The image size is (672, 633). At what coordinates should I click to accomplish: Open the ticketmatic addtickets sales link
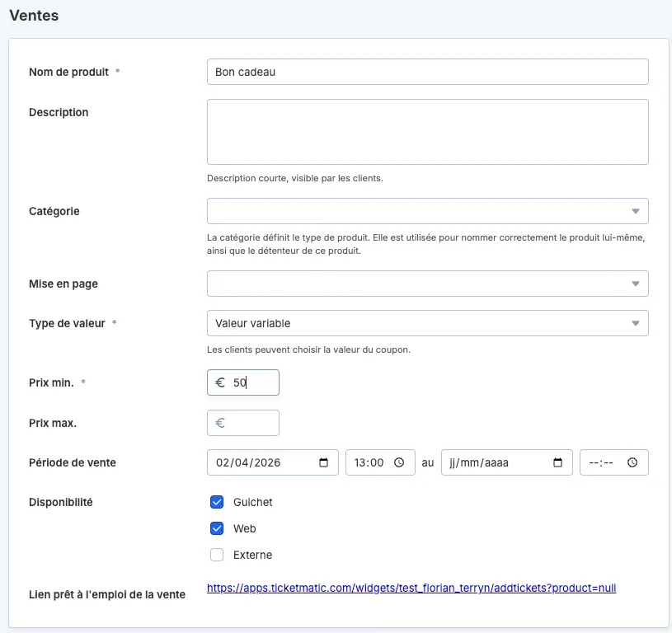coord(411,588)
